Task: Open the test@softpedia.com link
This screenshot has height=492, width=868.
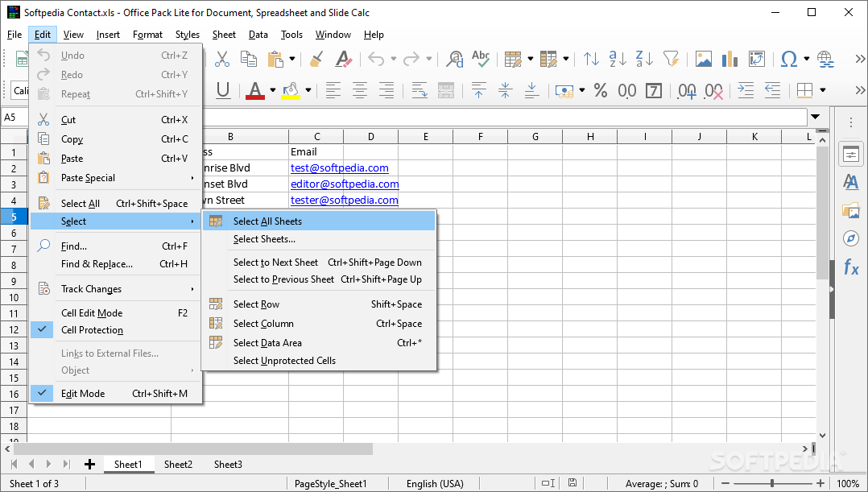Action: pos(339,167)
